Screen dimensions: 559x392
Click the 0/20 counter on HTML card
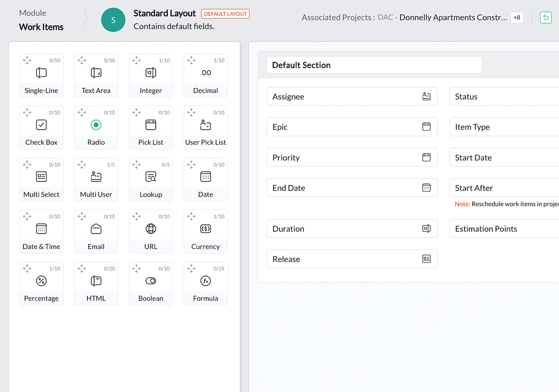(x=109, y=268)
